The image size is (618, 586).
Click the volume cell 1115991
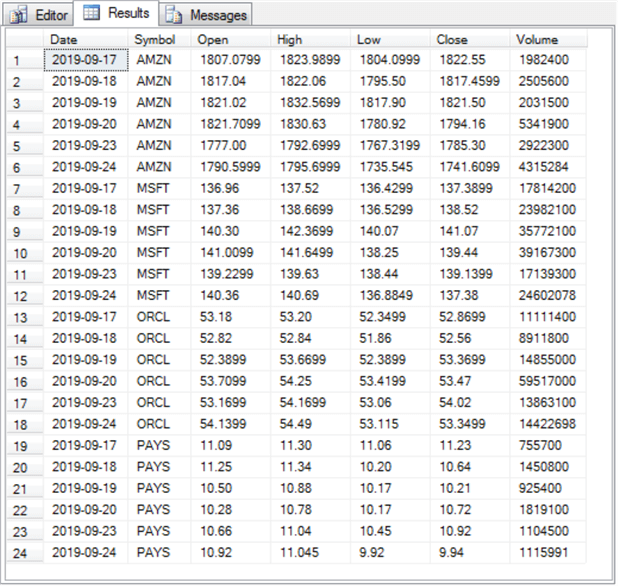pyautogui.click(x=548, y=552)
